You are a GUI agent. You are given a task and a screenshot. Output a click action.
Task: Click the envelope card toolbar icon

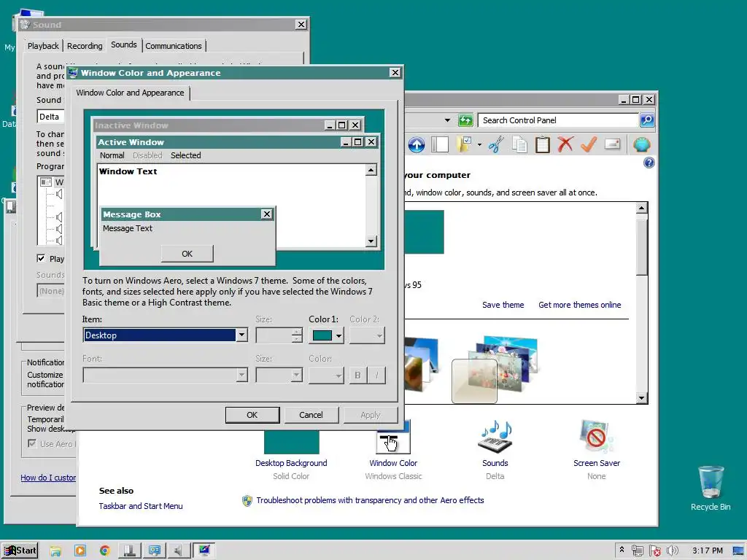click(612, 144)
